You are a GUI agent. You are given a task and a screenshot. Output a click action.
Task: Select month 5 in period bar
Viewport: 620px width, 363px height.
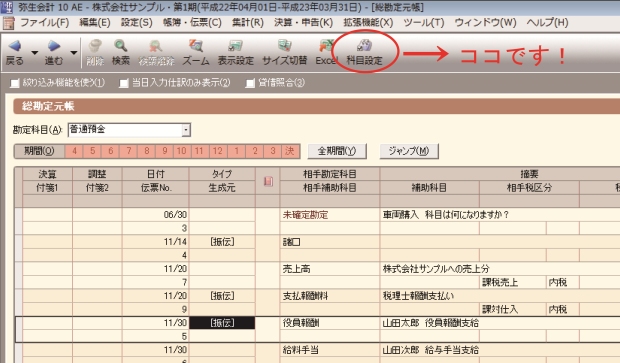tap(92, 151)
